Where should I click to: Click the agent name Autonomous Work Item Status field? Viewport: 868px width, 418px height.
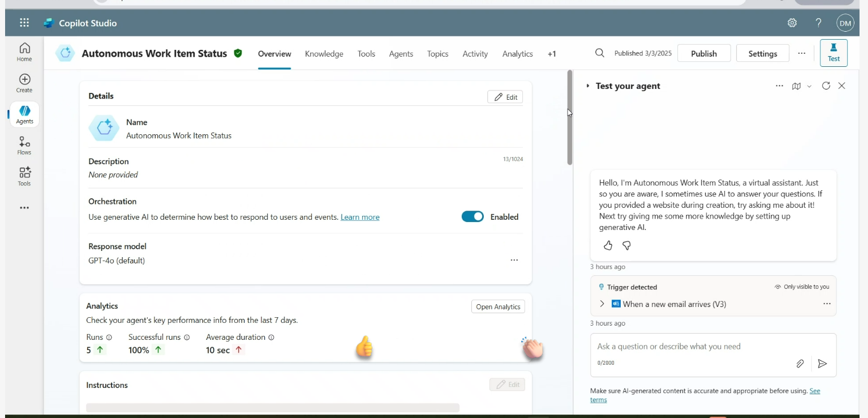[179, 135]
